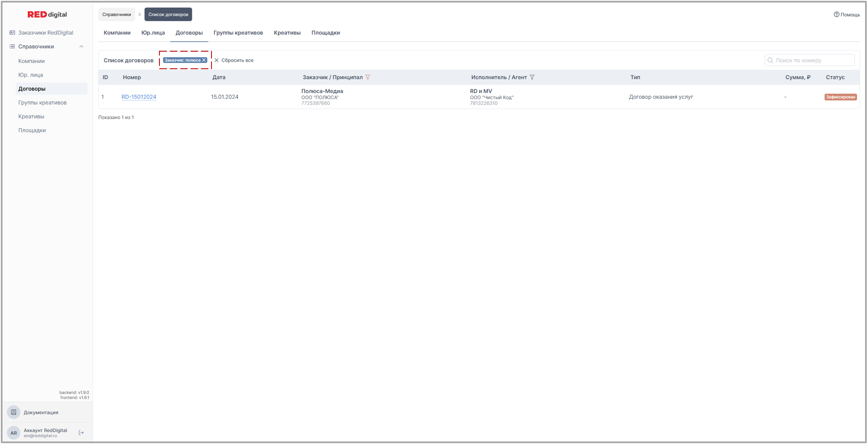The image size is (868, 444).
Task: Switch to the Креативы tab
Action: pyautogui.click(x=287, y=33)
